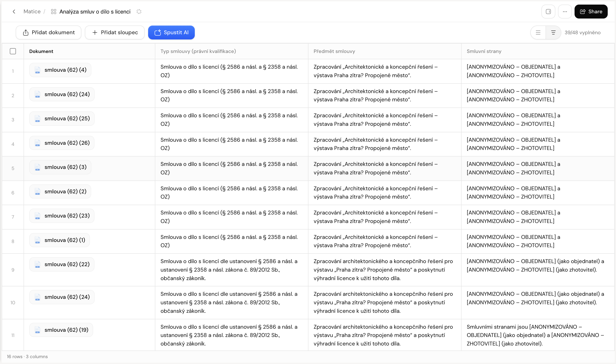
Task: Open Typ smlouvy cell in row 7
Action: 231,217
